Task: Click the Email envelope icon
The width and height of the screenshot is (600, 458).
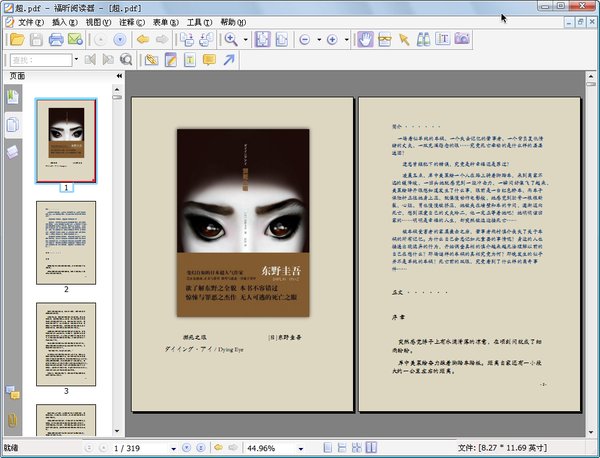Action: (x=77, y=39)
